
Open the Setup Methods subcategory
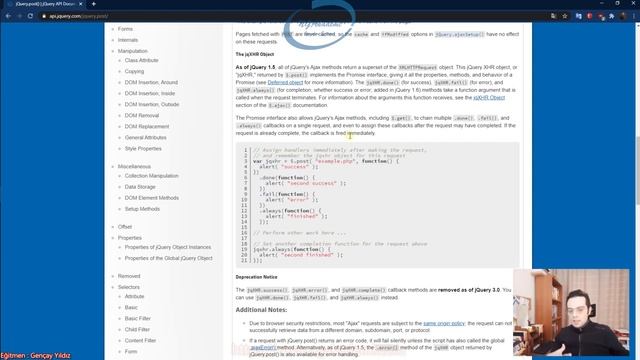point(142,209)
